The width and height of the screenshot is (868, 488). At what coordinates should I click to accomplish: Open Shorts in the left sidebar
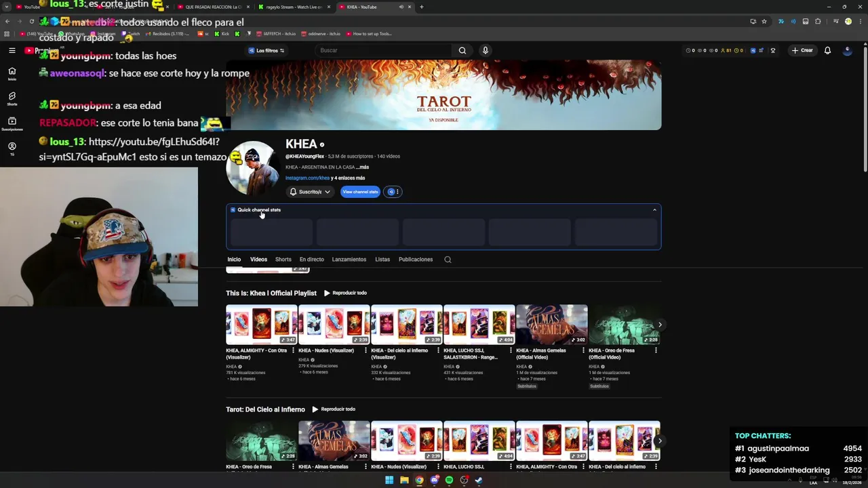[12, 99]
